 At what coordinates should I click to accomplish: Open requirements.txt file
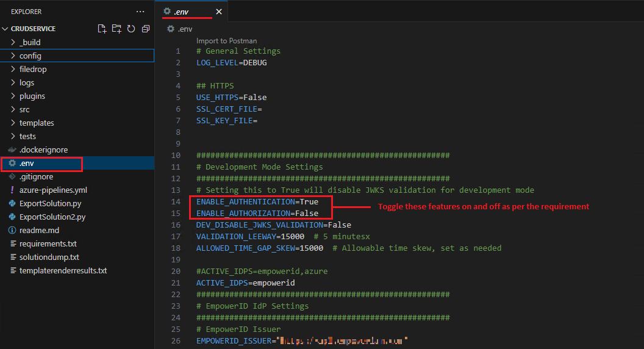click(48, 244)
